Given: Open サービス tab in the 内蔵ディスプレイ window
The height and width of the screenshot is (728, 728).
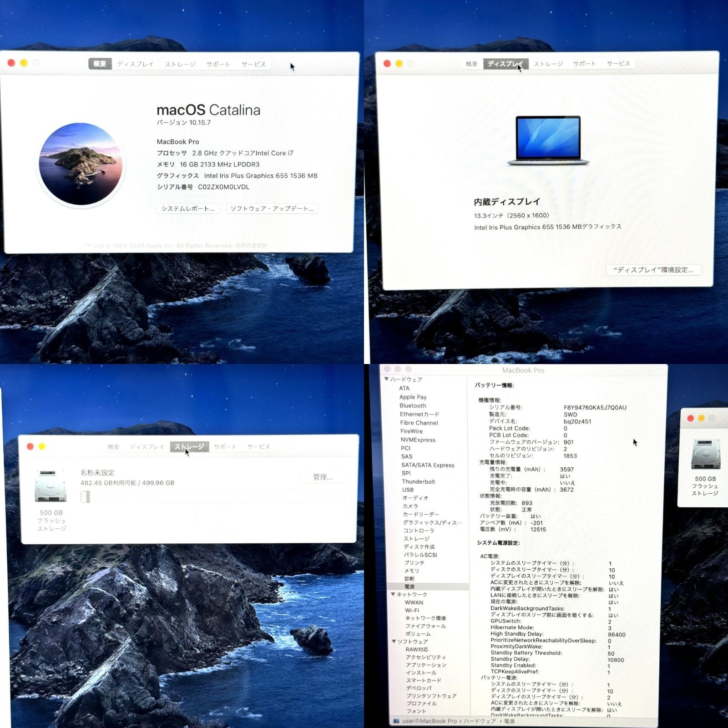Looking at the screenshot, I should point(618,64).
